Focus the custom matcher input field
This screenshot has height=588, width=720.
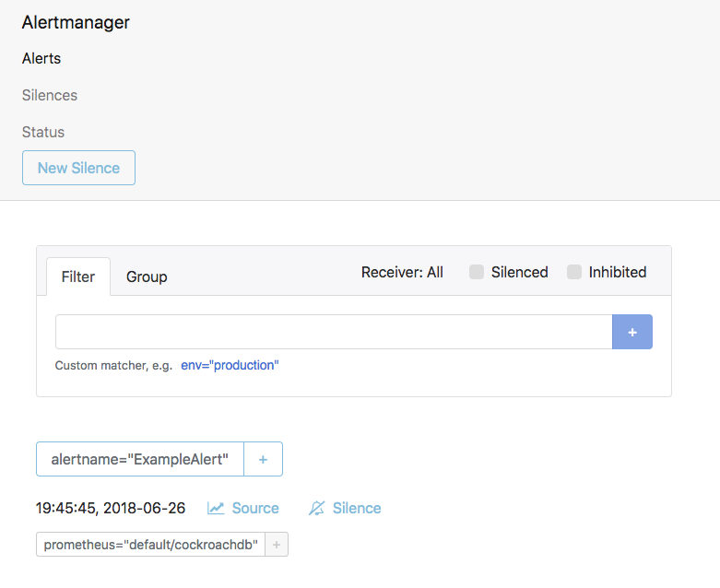(334, 332)
